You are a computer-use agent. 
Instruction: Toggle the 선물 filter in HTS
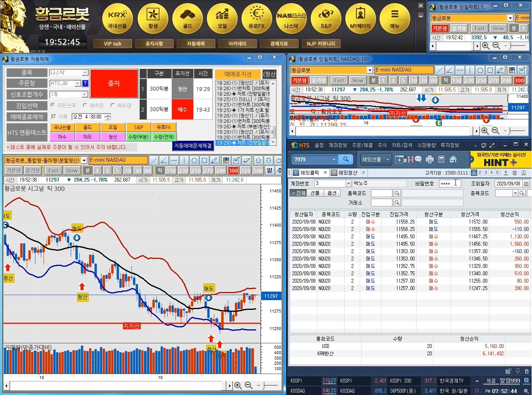315,193
